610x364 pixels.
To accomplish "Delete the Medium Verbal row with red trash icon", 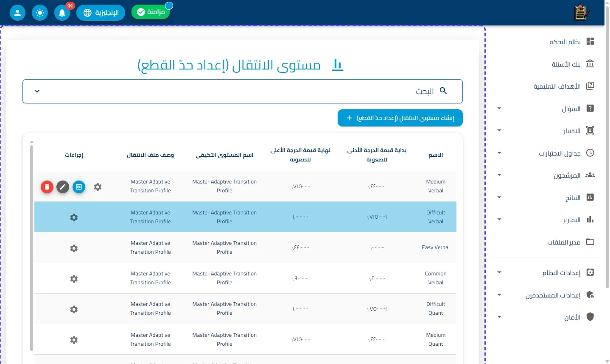I will 47,187.
